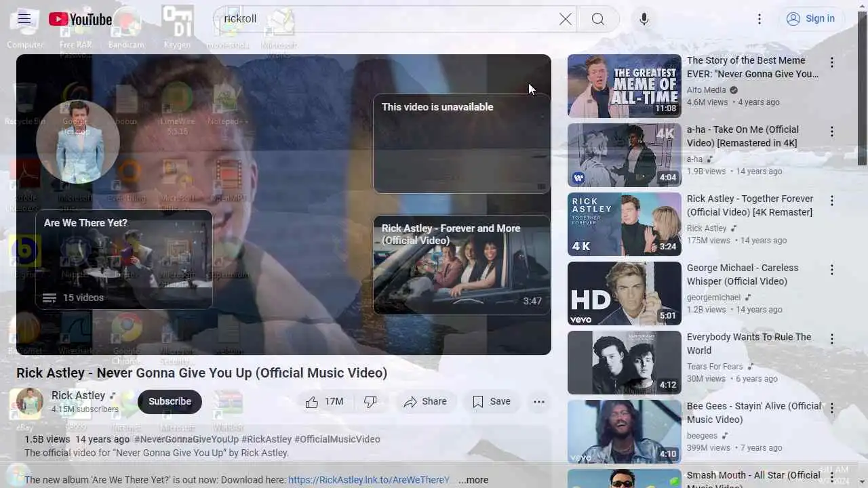The width and height of the screenshot is (868, 488).
Task: Click the circular Rick Astley channel end-screen icon
Action: (78, 142)
